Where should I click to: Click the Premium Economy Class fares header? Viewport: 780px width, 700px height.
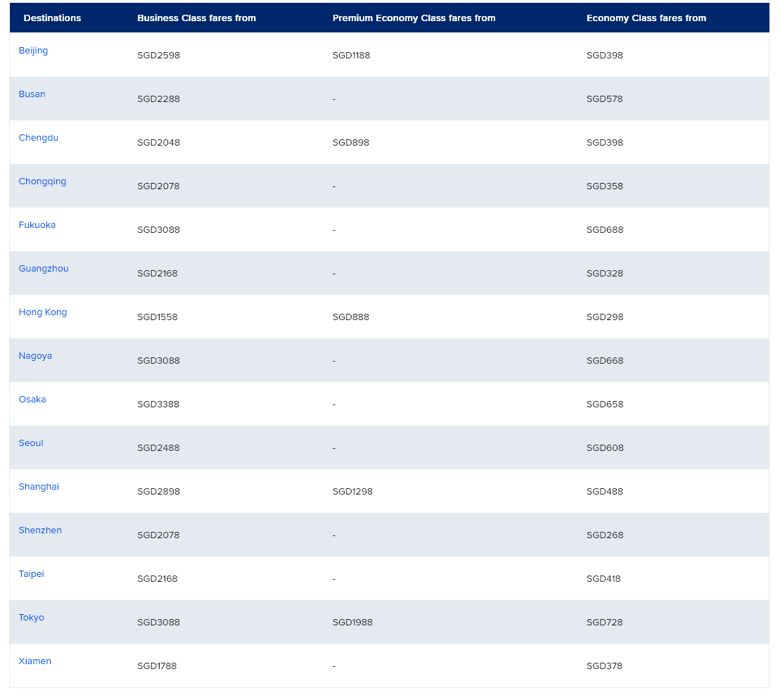click(414, 18)
